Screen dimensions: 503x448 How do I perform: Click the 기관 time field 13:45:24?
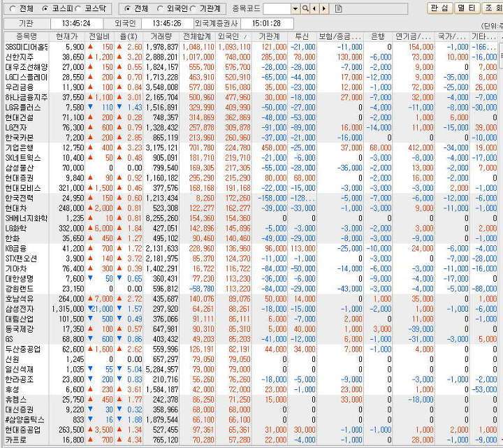pos(76,24)
